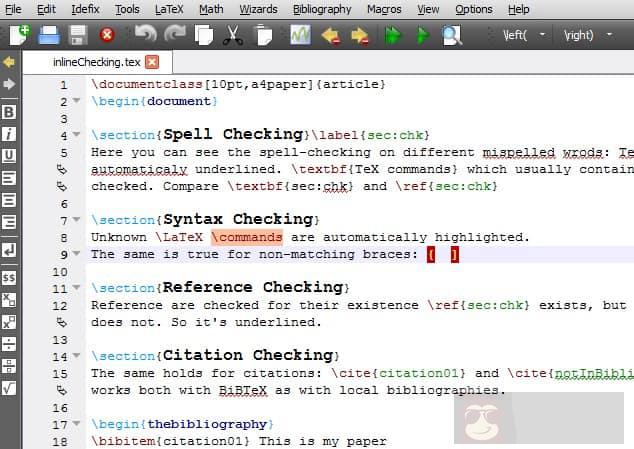Paste clipboard with the paste icon
Viewport: 634px width, 449px height.
264,35
